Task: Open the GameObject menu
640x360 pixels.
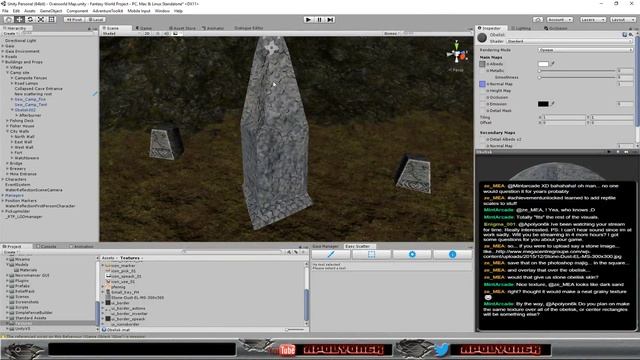Action: (51, 11)
